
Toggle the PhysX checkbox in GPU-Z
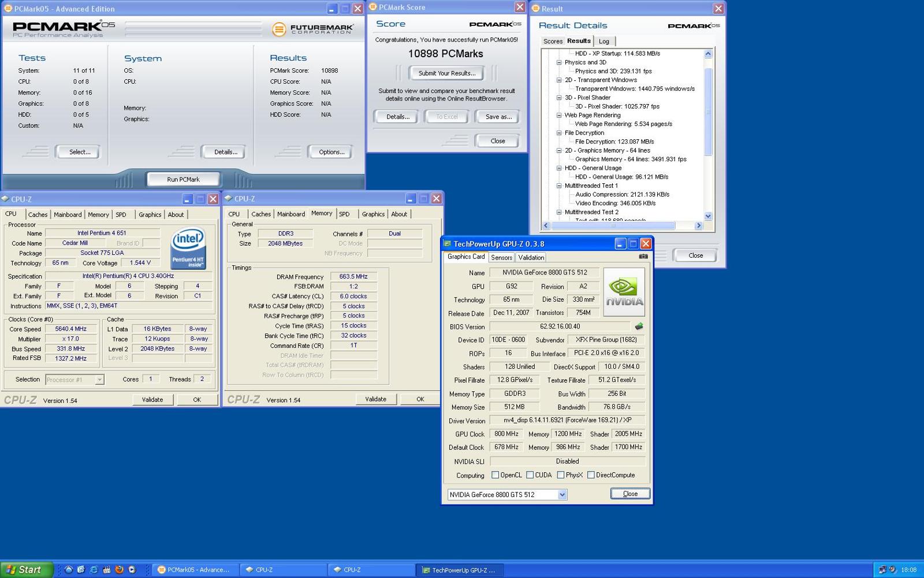tap(561, 475)
